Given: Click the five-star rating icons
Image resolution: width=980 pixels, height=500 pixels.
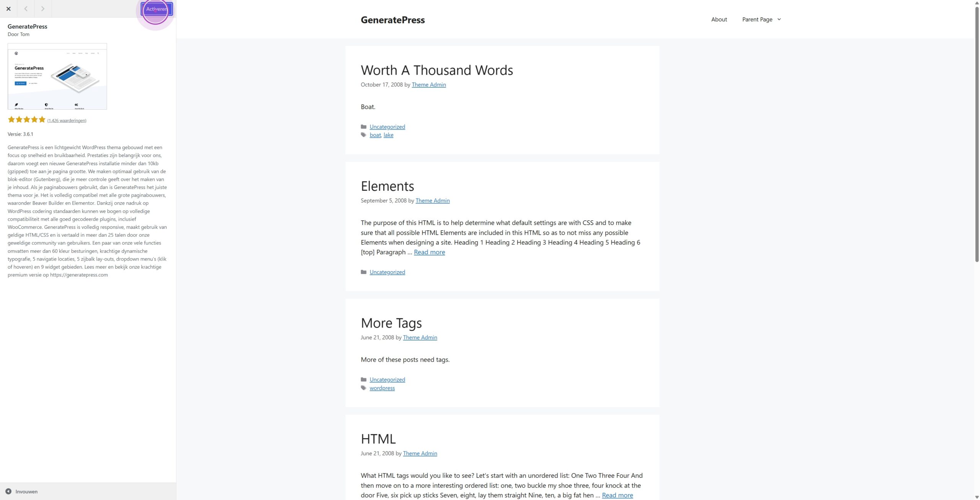Looking at the screenshot, I should pos(26,120).
